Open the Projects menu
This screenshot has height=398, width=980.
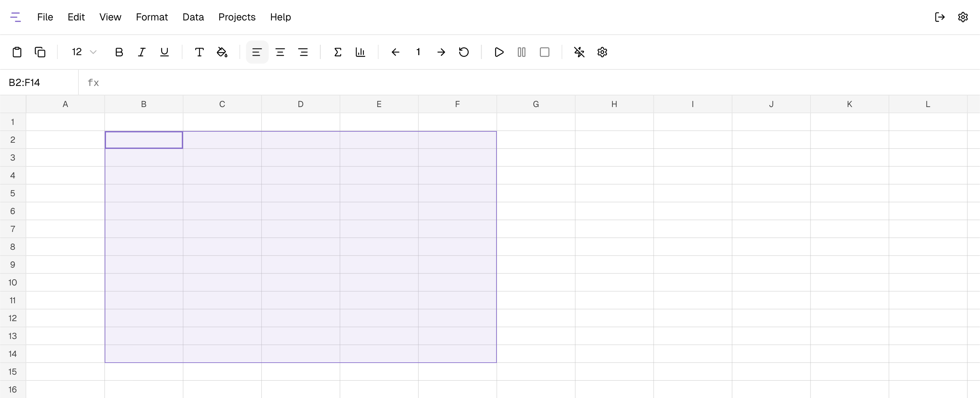coord(237,17)
